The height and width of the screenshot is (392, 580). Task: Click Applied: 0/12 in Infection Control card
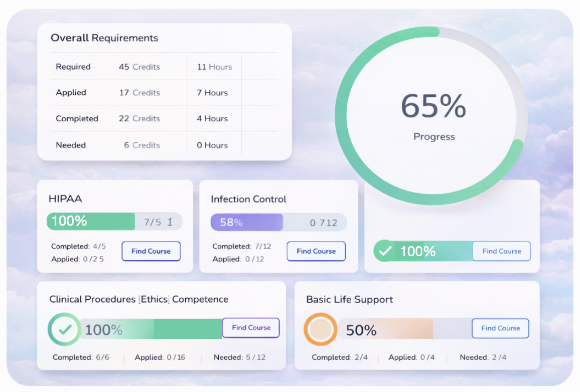238,259
